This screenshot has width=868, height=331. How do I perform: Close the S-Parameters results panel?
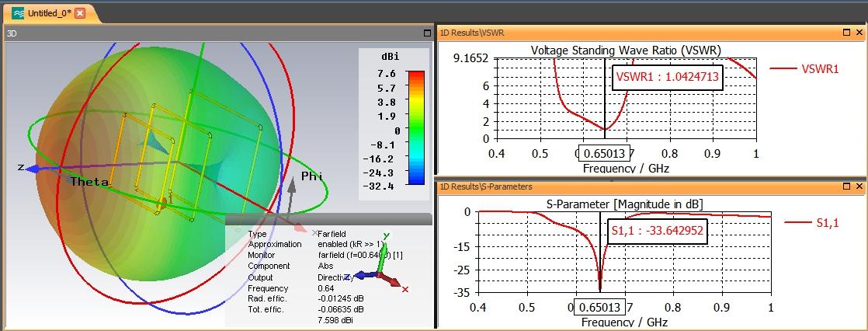point(859,186)
